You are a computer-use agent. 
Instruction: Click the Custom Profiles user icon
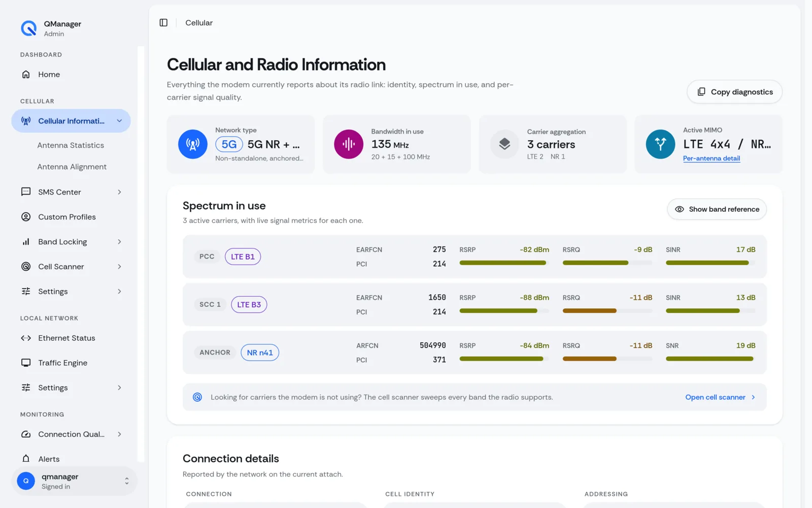[26, 217]
